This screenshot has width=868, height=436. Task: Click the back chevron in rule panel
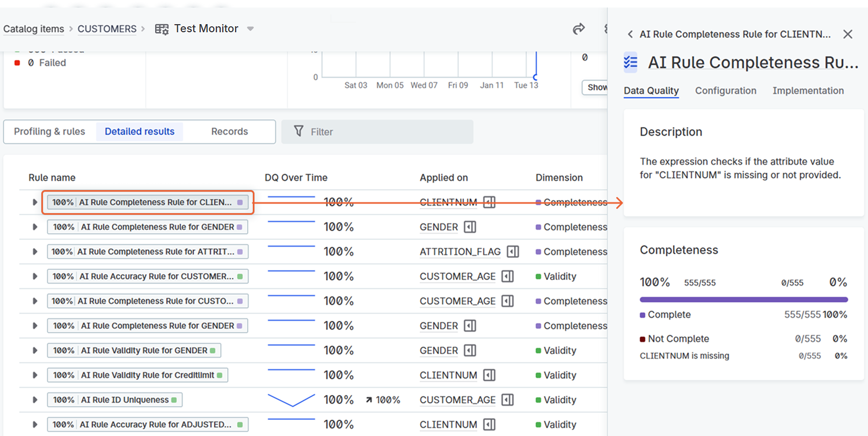coord(630,34)
